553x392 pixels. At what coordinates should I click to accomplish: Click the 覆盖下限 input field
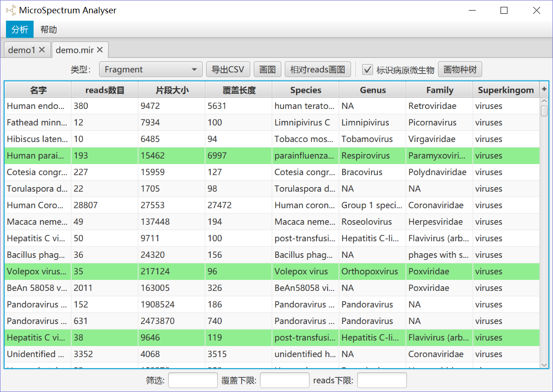point(285,380)
